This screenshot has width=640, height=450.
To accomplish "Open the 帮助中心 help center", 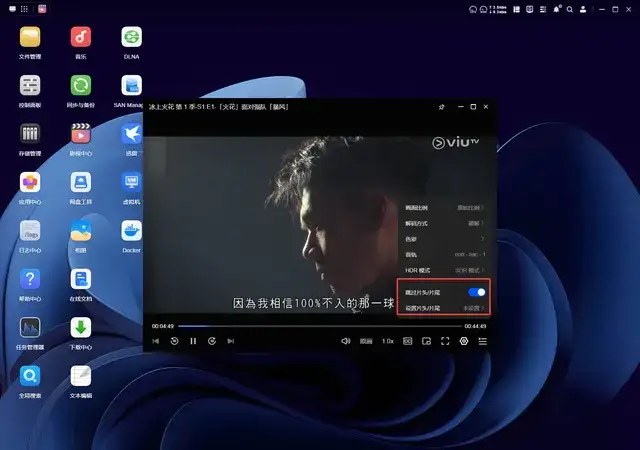I will point(30,279).
